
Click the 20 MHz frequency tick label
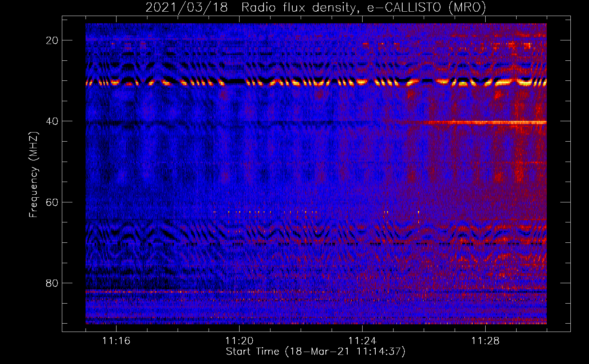[52, 40]
